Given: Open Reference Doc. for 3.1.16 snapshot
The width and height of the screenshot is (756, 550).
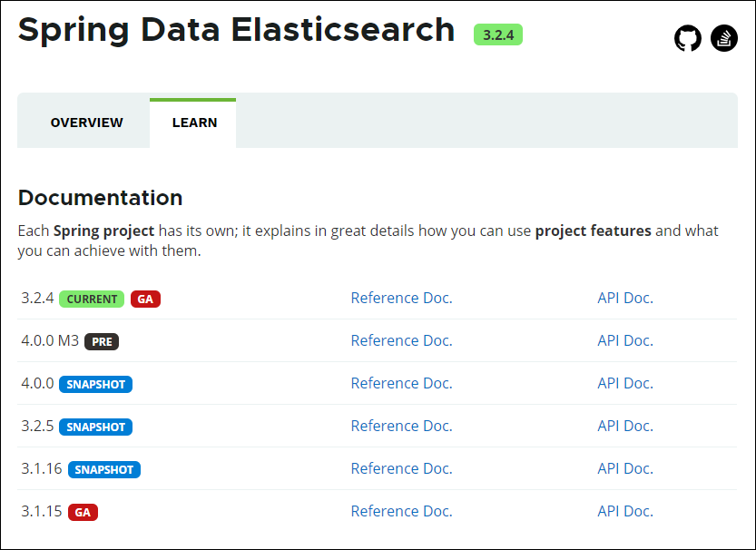Looking at the screenshot, I should 402,468.
